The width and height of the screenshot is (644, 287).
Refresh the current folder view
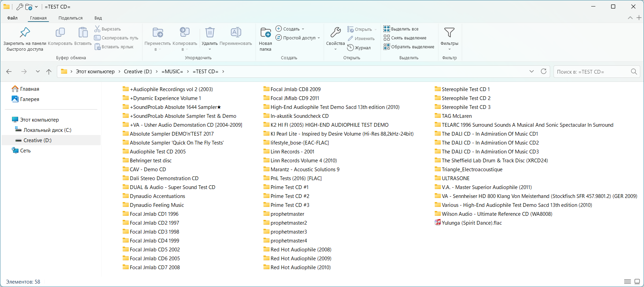pyautogui.click(x=543, y=71)
